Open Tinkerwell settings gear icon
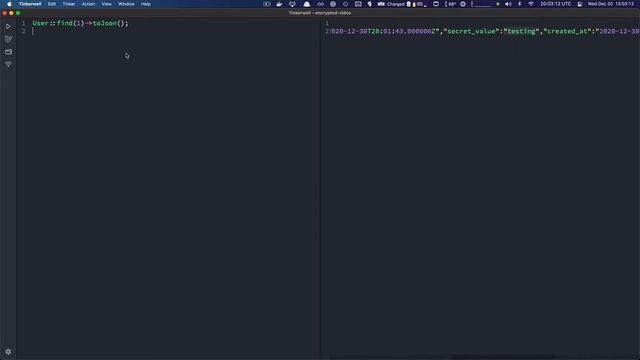This screenshot has width=640, height=360. pyautogui.click(x=8, y=351)
